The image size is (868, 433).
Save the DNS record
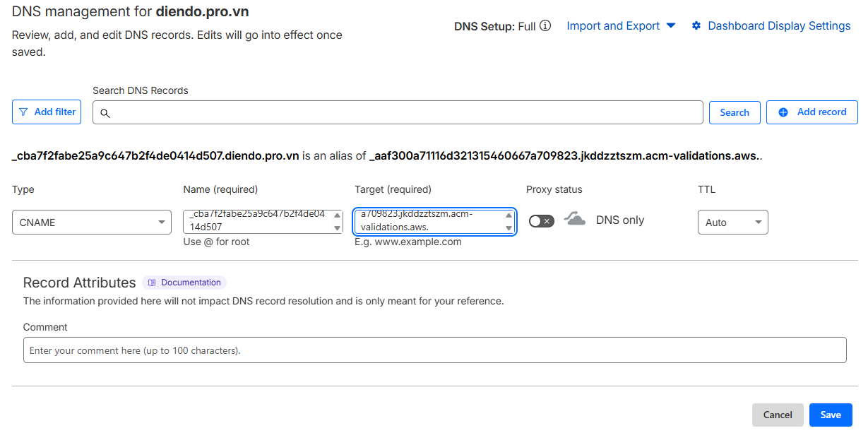click(x=831, y=415)
